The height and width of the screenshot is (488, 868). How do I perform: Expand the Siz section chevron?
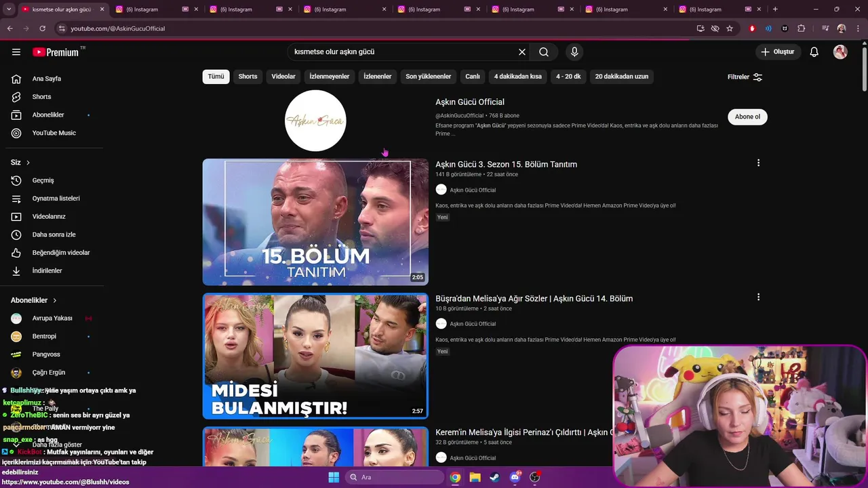(28, 163)
